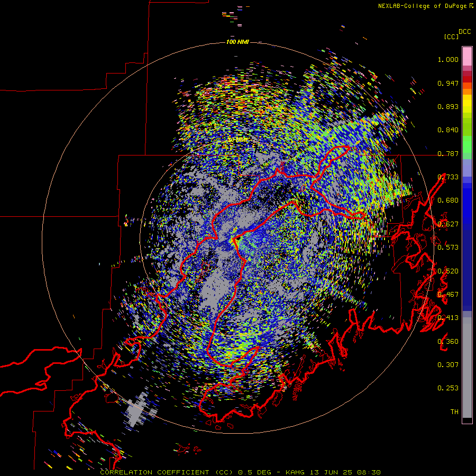Click the TH threshold label on the scale
The image size is (476, 476).
click(x=454, y=412)
